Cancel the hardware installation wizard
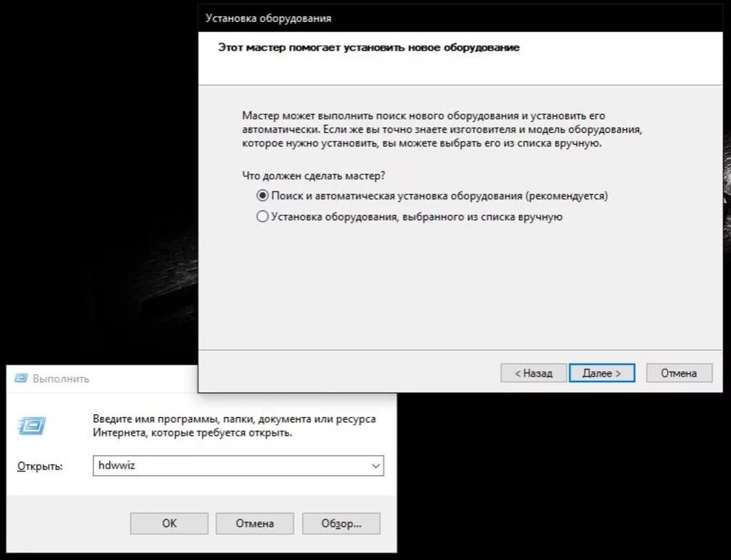Image resolution: width=731 pixels, height=560 pixels. (680, 373)
